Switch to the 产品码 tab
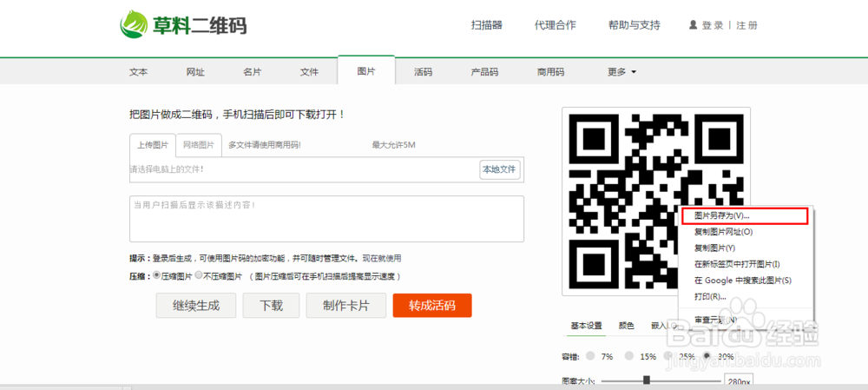868x390 pixels. [484, 72]
